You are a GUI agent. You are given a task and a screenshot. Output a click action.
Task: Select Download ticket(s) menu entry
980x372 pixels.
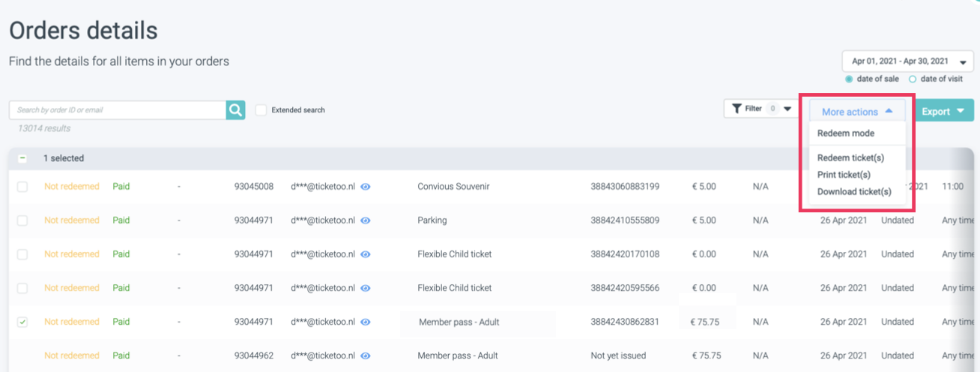(x=854, y=192)
